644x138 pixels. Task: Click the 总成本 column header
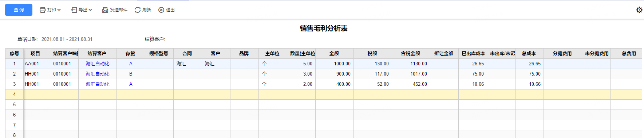pos(529,53)
